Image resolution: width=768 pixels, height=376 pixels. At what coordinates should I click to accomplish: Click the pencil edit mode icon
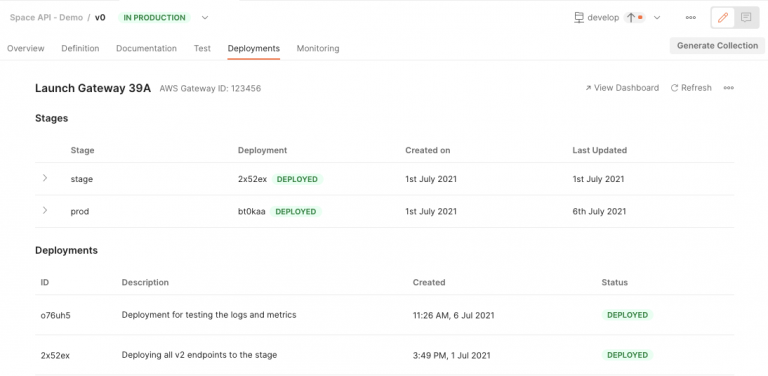pyautogui.click(x=722, y=18)
